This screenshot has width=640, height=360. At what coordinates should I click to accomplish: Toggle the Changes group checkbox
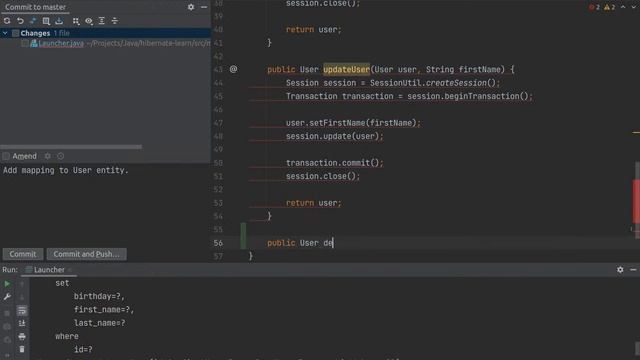pos(16,33)
